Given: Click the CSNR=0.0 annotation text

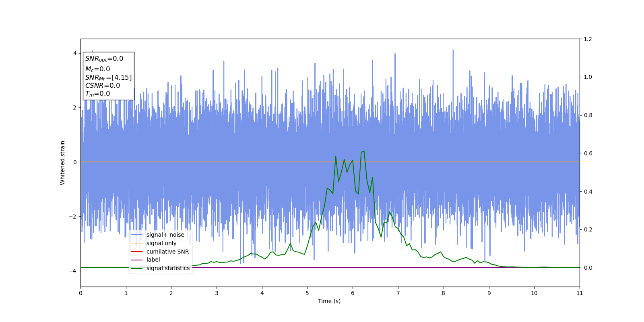Looking at the screenshot, I should (103, 85).
